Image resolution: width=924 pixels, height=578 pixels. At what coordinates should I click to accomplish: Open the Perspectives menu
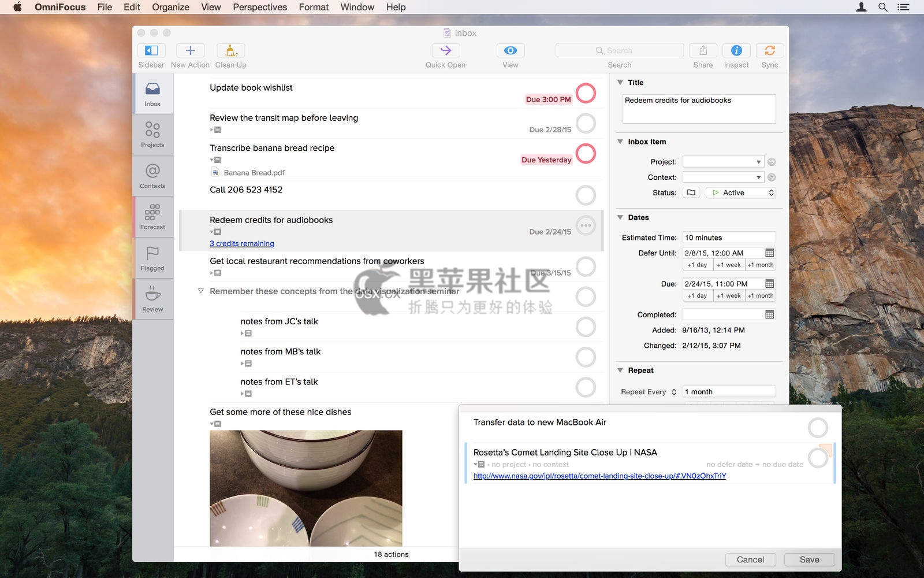coord(260,7)
